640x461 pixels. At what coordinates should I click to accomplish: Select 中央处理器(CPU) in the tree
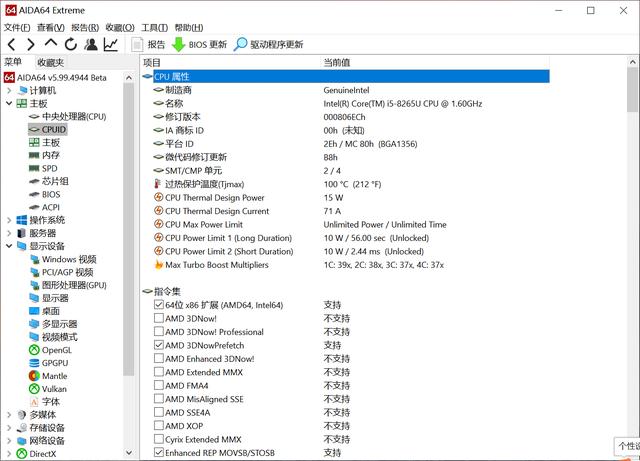[x=74, y=117]
